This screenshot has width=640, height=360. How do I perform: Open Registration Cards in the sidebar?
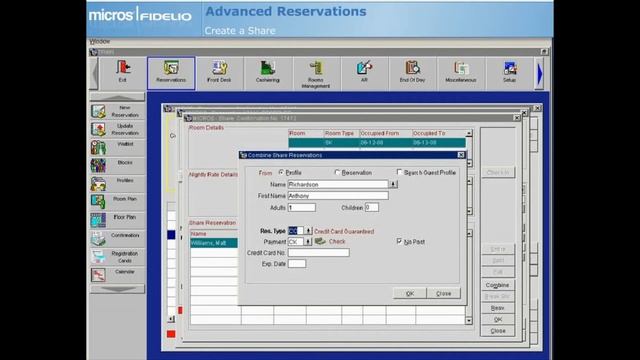point(117,257)
